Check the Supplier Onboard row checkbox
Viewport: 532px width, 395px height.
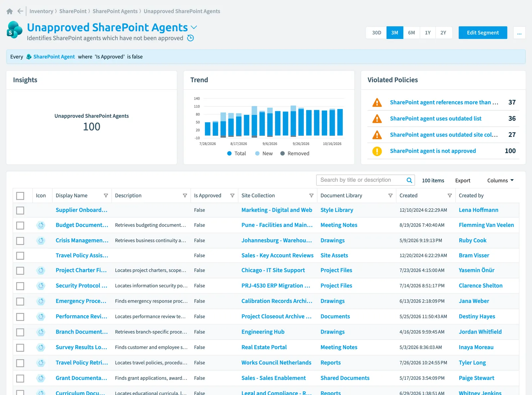tap(20, 210)
